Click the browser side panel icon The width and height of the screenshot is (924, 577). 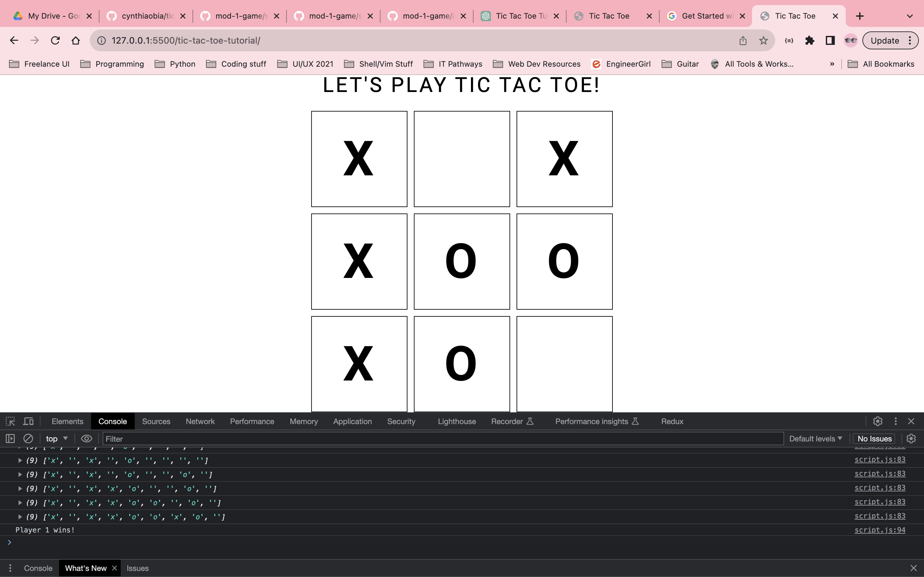click(830, 40)
